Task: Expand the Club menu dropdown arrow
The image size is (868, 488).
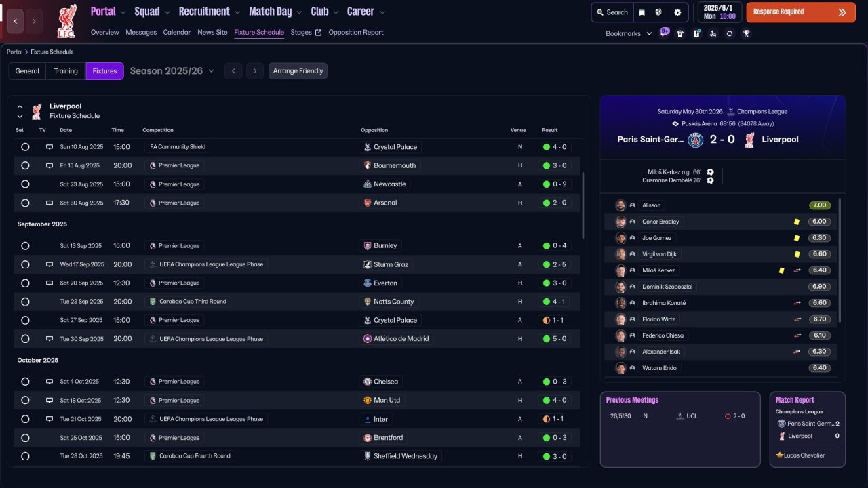Action: click(x=336, y=12)
